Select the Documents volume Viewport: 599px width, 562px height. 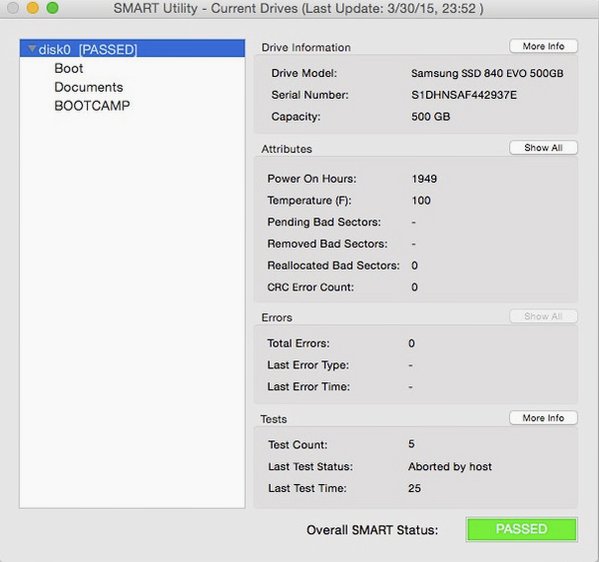(x=89, y=87)
